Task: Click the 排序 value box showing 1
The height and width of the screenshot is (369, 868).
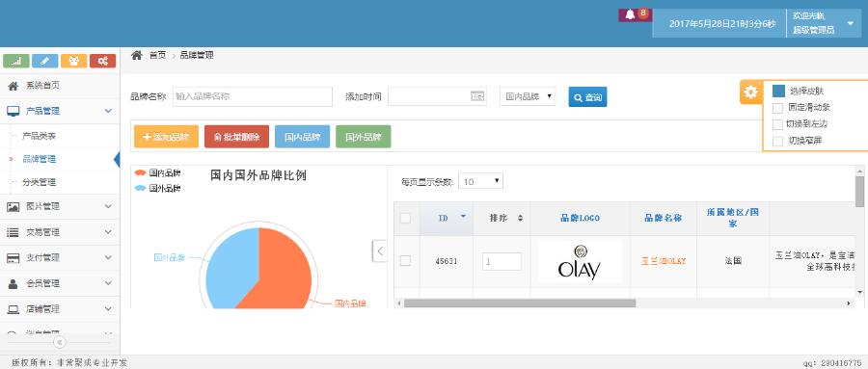Action: click(x=502, y=262)
